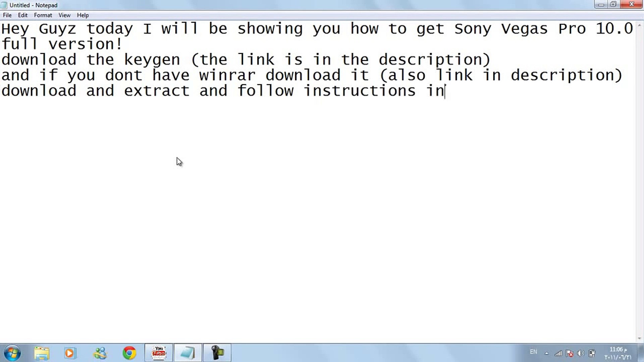Click the YouTube taskbar icon
This screenshot has height=362, width=644.
point(158,352)
